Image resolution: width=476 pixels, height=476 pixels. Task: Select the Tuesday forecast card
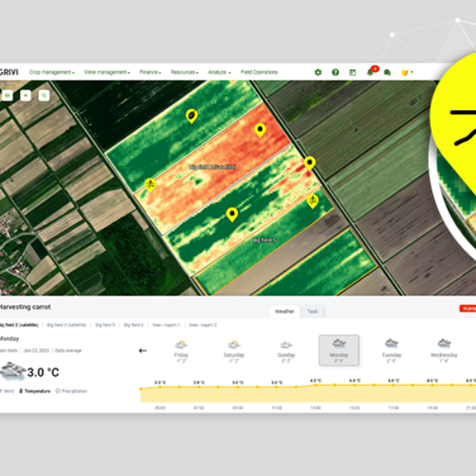392,351
